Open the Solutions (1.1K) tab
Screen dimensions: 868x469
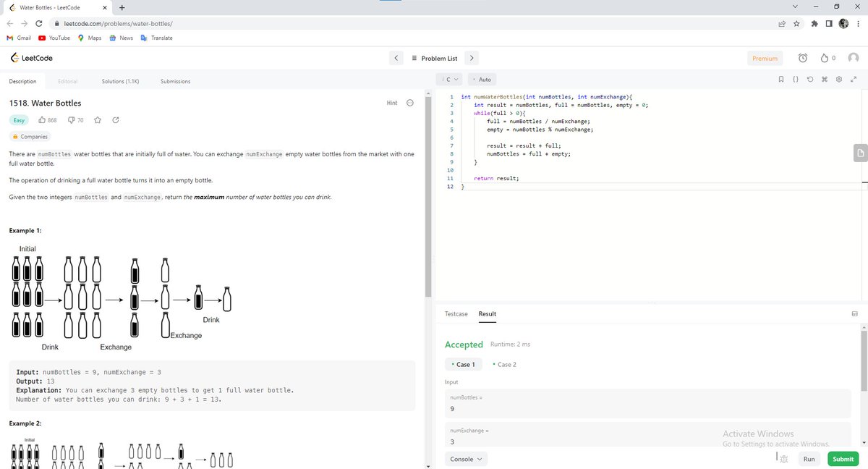(x=120, y=81)
